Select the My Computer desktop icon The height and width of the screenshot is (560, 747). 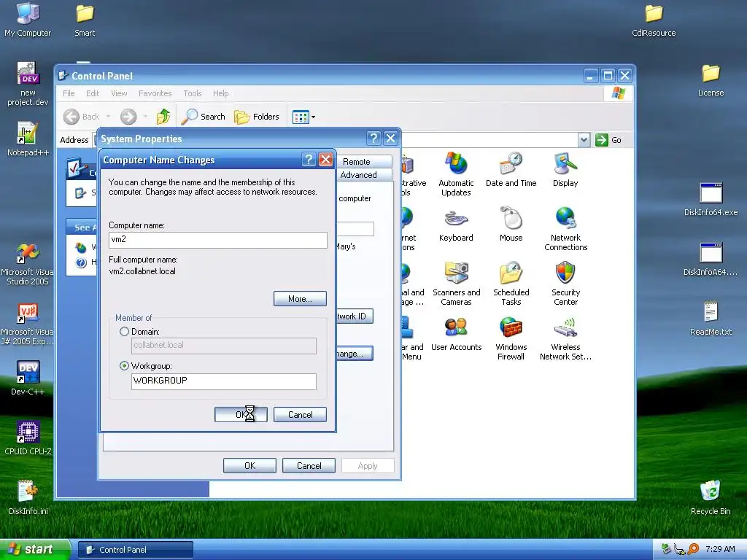[x=28, y=20]
